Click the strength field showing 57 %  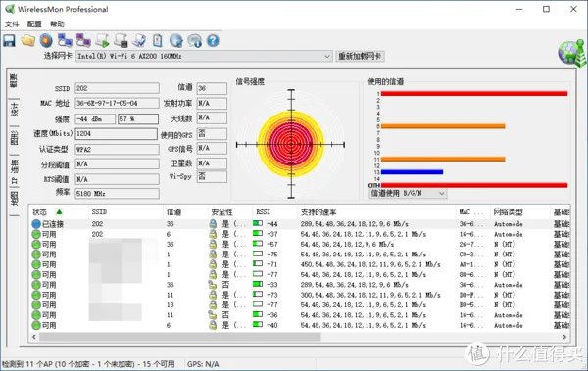click(x=138, y=119)
